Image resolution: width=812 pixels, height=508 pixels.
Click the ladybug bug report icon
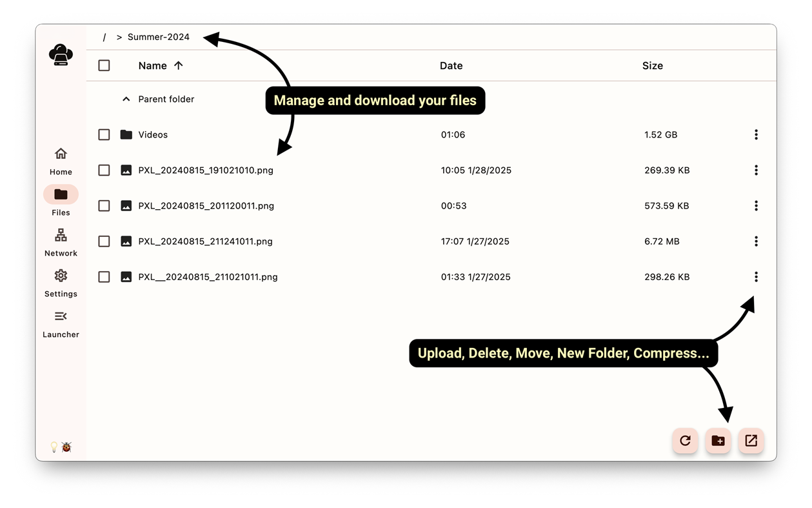(x=66, y=447)
